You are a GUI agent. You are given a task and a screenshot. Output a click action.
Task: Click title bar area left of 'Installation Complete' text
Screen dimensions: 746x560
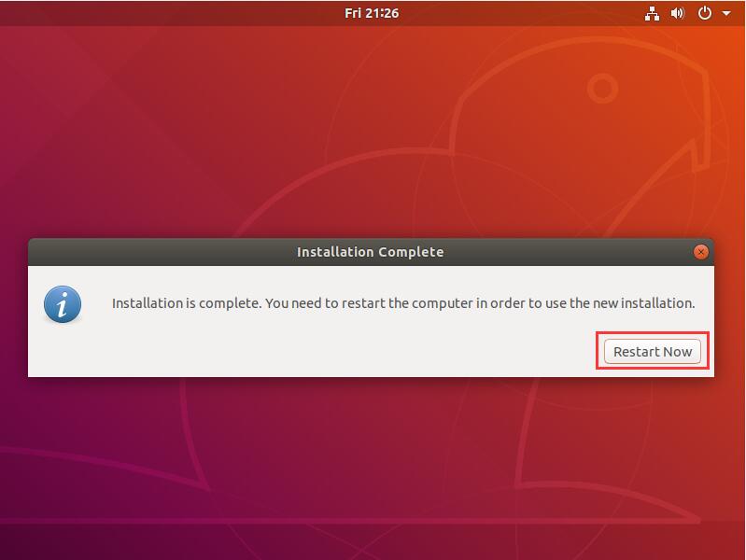click(x=162, y=252)
